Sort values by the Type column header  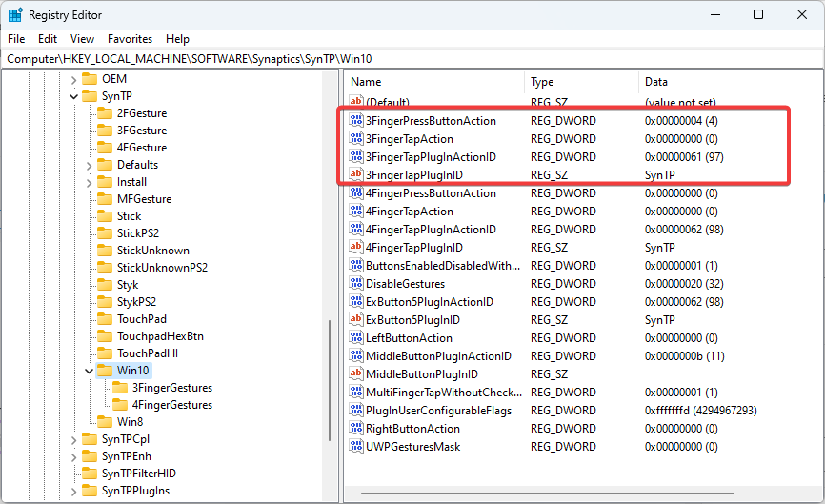[x=581, y=82]
